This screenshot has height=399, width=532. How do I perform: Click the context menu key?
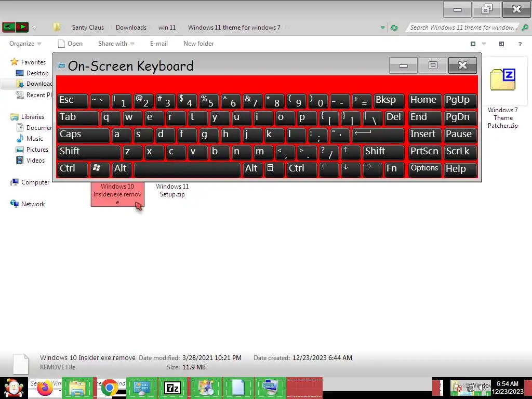[274, 169]
